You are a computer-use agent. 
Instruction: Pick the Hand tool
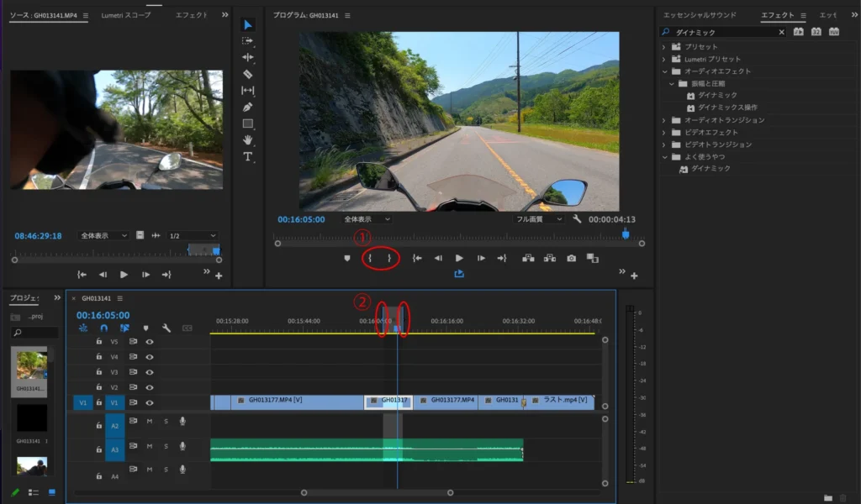pos(248,139)
